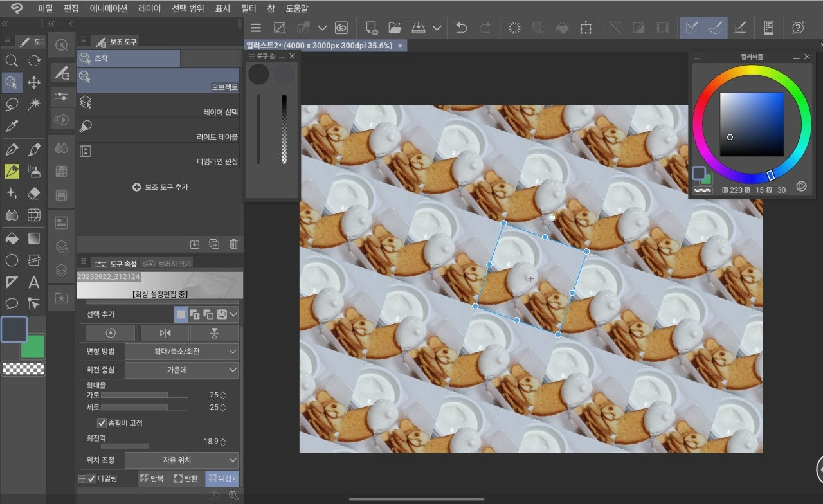Image resolution: width=823 pixels, height=504 pixels.
Task: Select the Operation (object) tool in toolbox
Action: [12, 82]
